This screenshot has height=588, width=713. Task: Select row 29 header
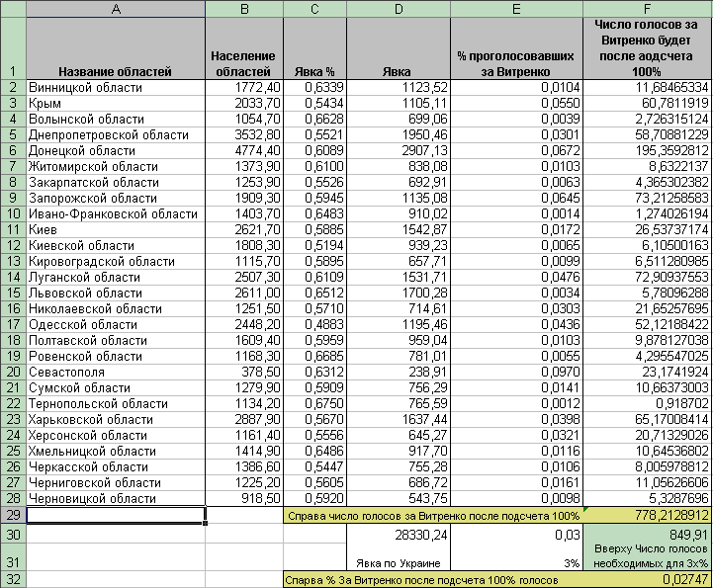[x=13, y=515]
